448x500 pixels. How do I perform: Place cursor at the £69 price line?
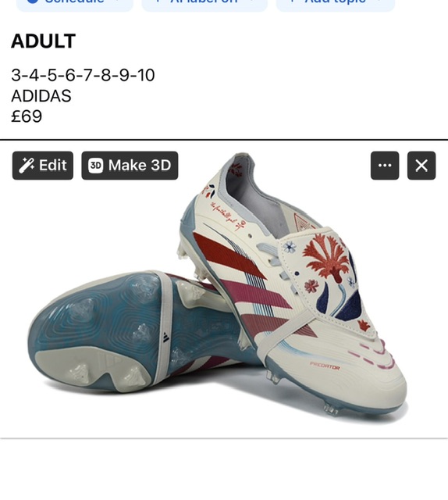[27, 116]
